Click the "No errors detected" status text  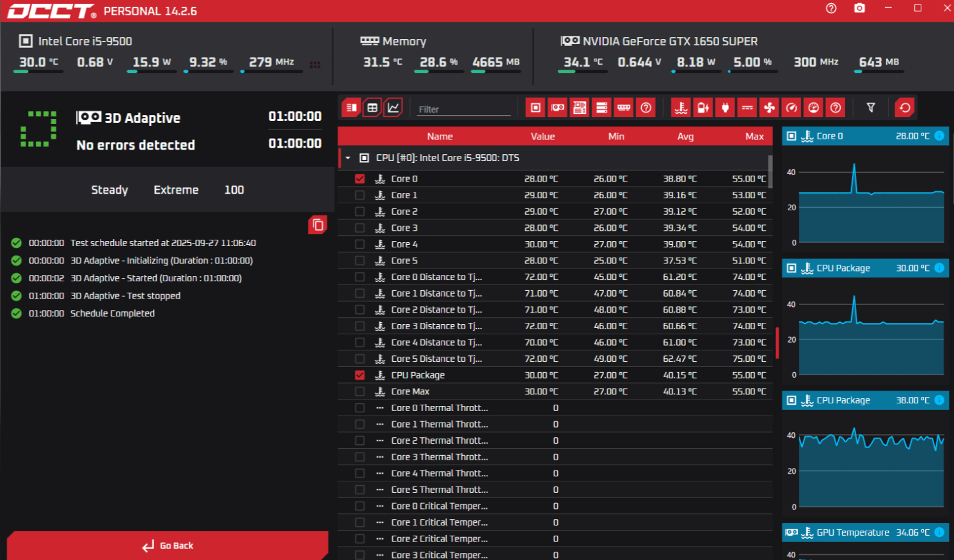pos(136,145)
